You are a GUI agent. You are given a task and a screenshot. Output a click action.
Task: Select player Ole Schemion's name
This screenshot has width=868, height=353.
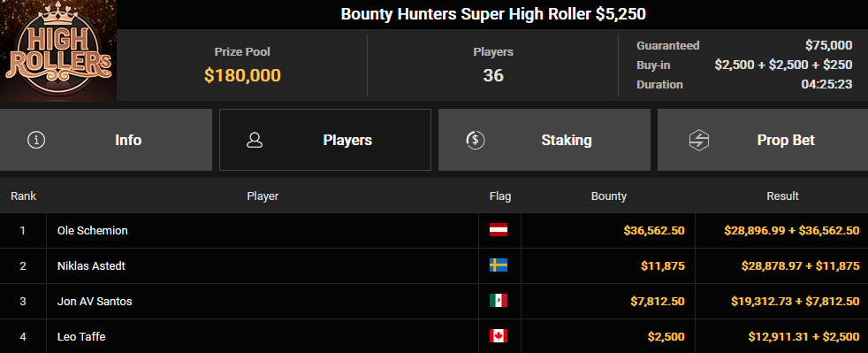click(93, 231)
